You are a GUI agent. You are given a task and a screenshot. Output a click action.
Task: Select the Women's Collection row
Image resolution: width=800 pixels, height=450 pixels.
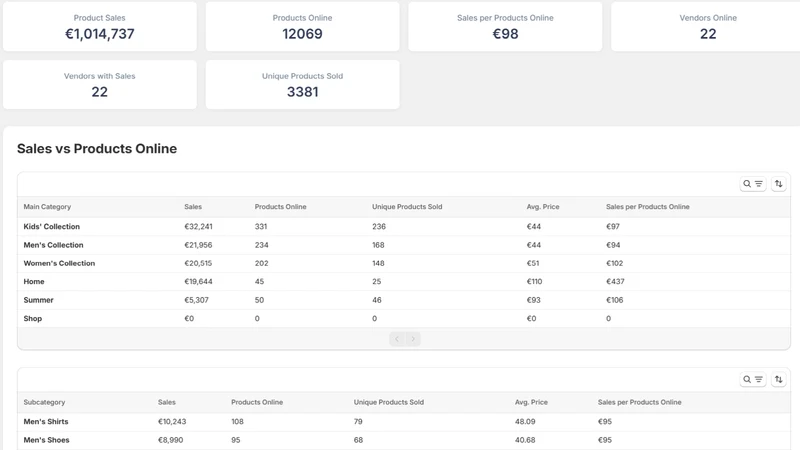[x=404, y=263]
